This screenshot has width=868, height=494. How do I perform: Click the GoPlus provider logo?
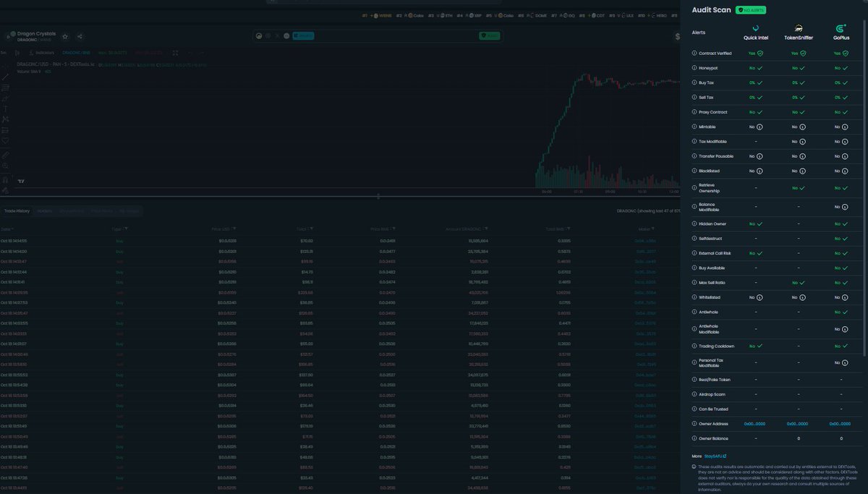(841, 29)
